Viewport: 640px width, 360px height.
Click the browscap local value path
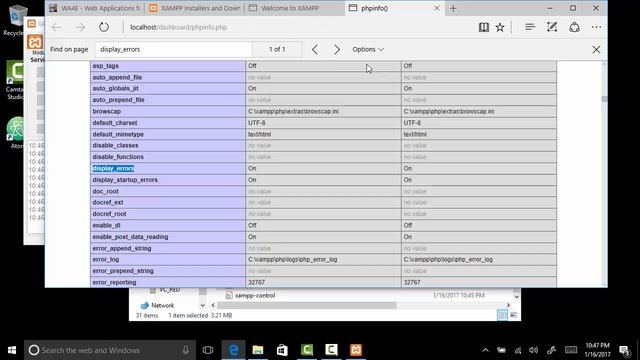pyautogui.click(x=293, y=111)
